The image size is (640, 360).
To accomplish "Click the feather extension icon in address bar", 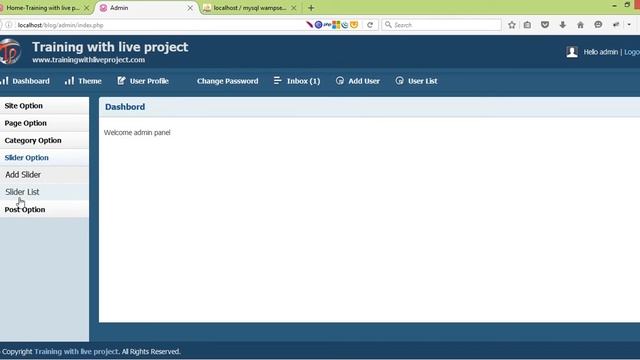I will pos(309,25).
